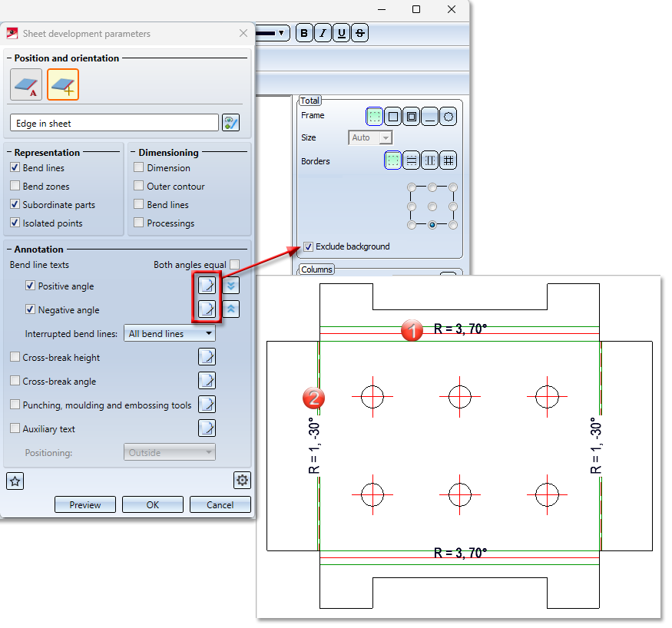Enable the Cross-break height checkbox
This screenshot has height=628, width=672.
pos(15,357)
